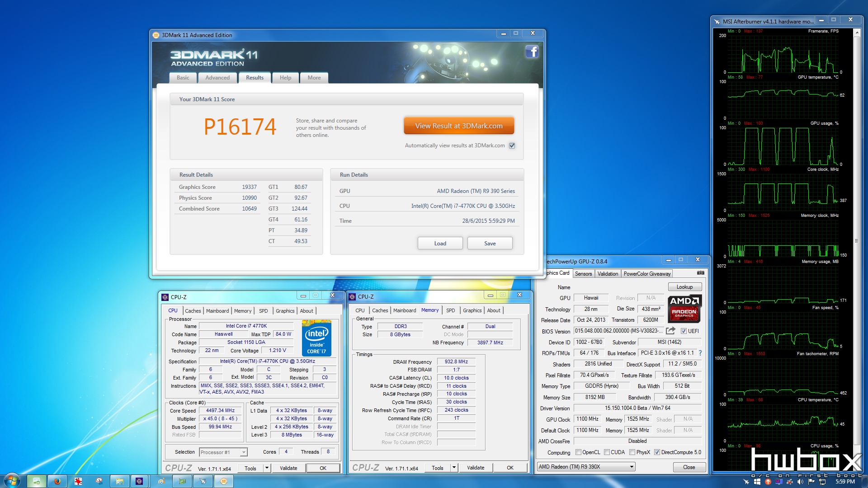Click the AMD Radeon Graphics logo in GPU-Z
Viewport: 868px width, 488px height.
point(684,308)
